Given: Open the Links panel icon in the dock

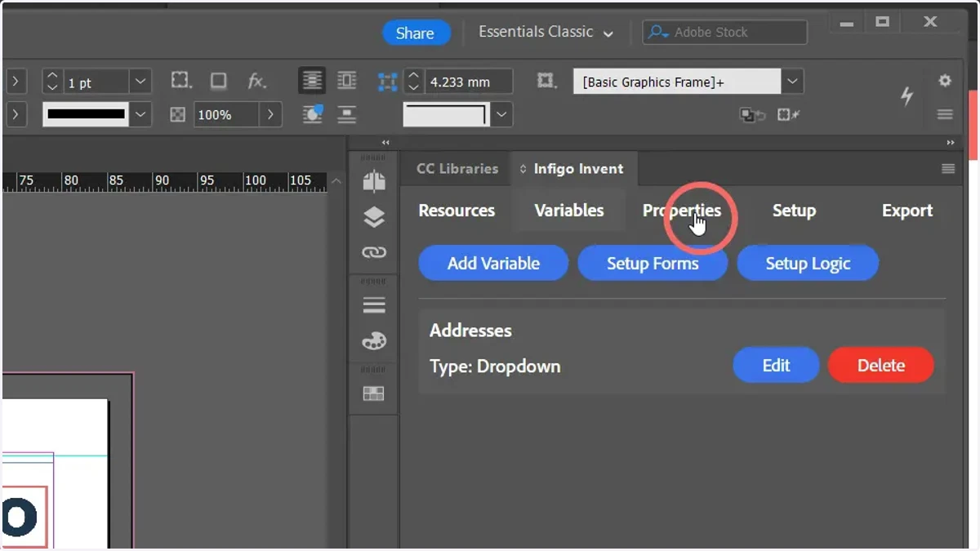Looking at the screenshot, I should (x=374, y=252).
